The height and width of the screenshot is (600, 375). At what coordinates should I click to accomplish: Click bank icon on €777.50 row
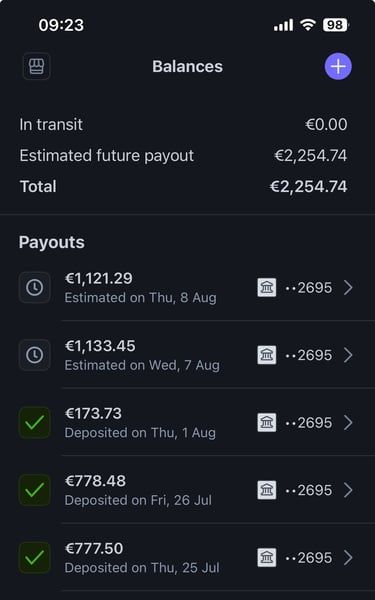(x=267, y=558)
